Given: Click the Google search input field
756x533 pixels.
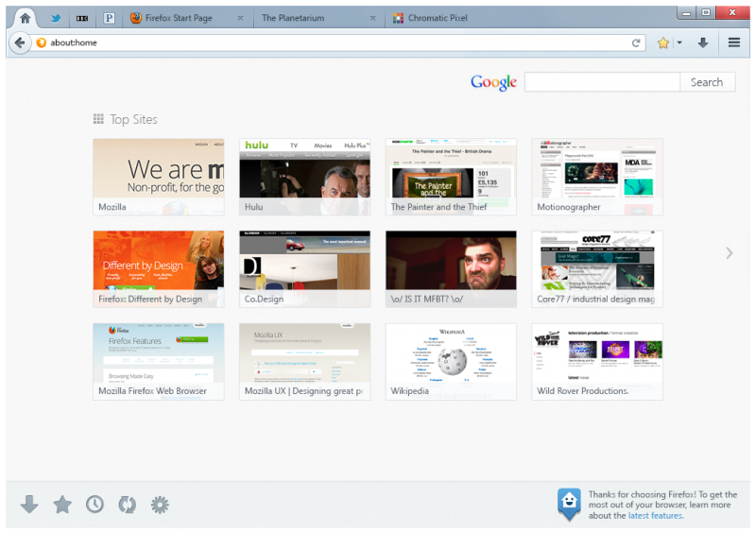Looking at the screenshot, I should click(602, 82).
